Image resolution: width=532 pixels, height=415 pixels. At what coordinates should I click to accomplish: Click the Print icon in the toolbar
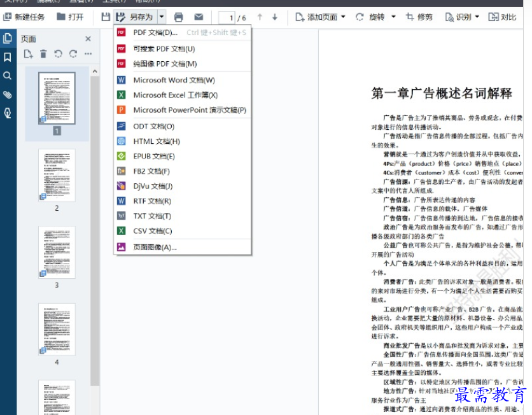[178, 17]
